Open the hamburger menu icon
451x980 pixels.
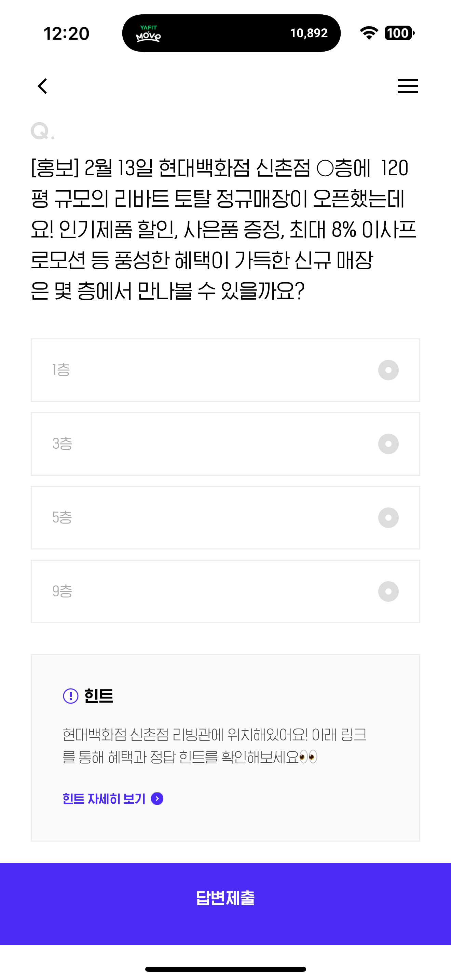(x=408, y=86)
